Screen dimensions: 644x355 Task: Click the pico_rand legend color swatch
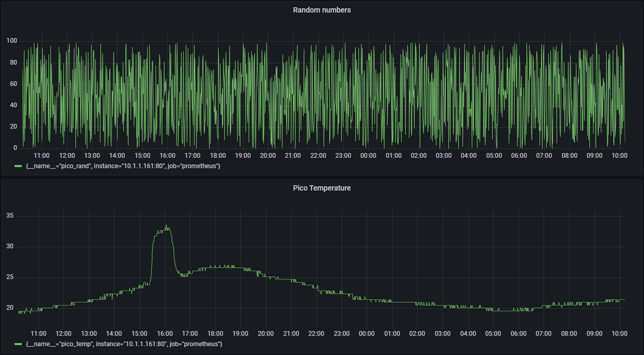tap(19, 166)
